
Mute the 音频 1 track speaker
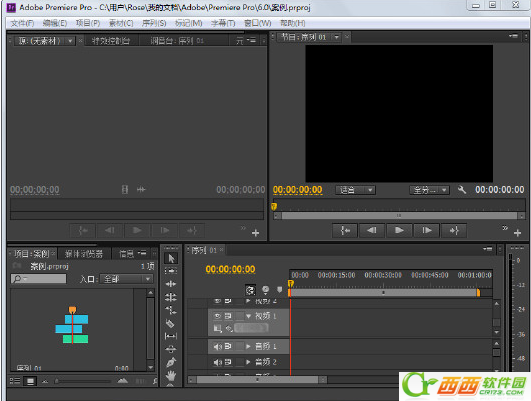pyautogui.click(x=217, y=346)
